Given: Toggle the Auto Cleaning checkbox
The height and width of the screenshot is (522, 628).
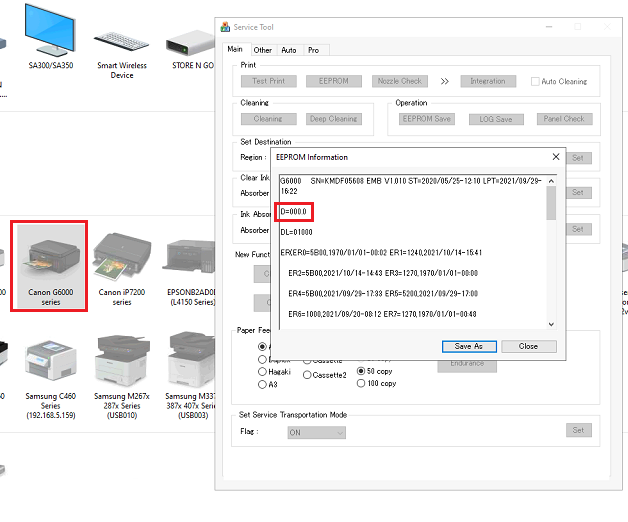Looking at the screenshot, I should pyautogui.click(x=535, y=81).
